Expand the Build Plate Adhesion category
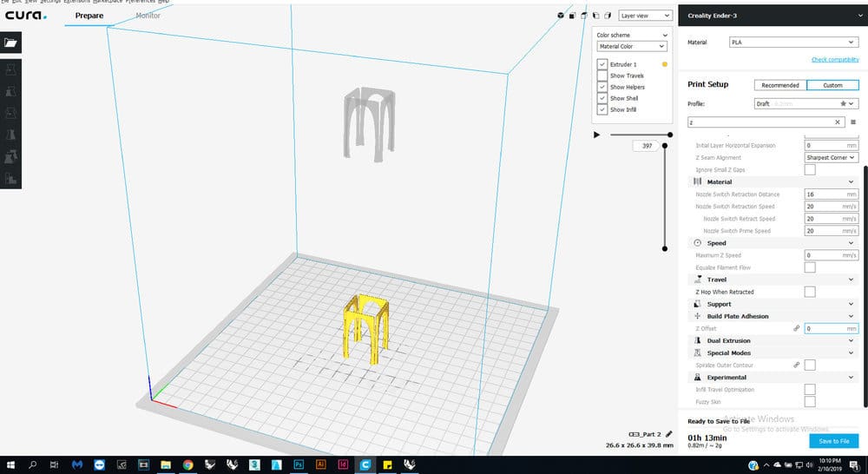Viewport: 868px width, 474px height. (773, 316)
